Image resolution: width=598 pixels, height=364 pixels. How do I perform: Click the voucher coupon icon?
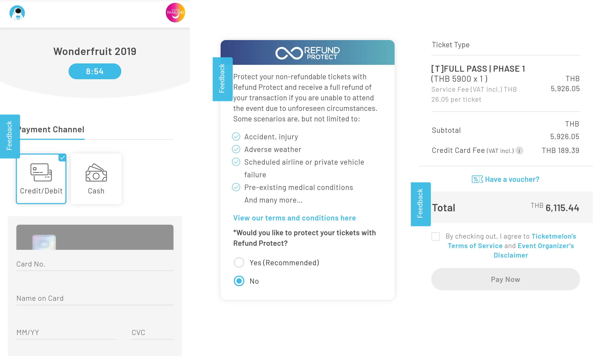coord(477,179)
